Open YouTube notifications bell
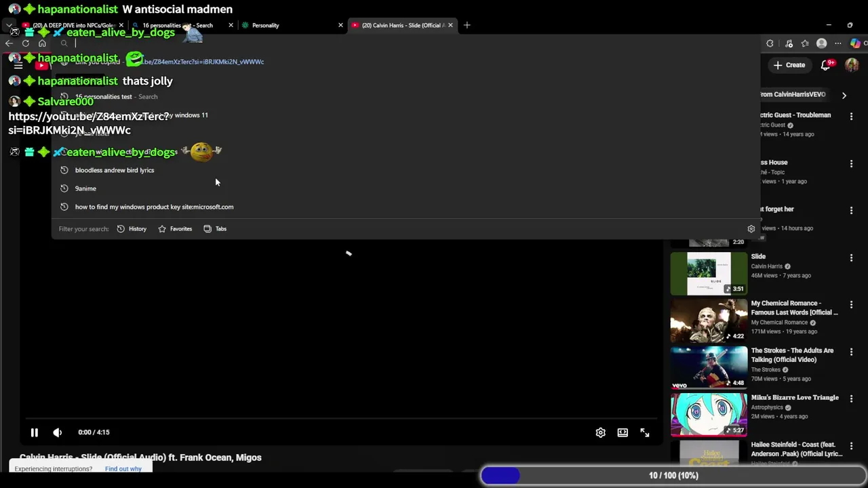Viewport: 868px width, 488px height. (826, 65)
